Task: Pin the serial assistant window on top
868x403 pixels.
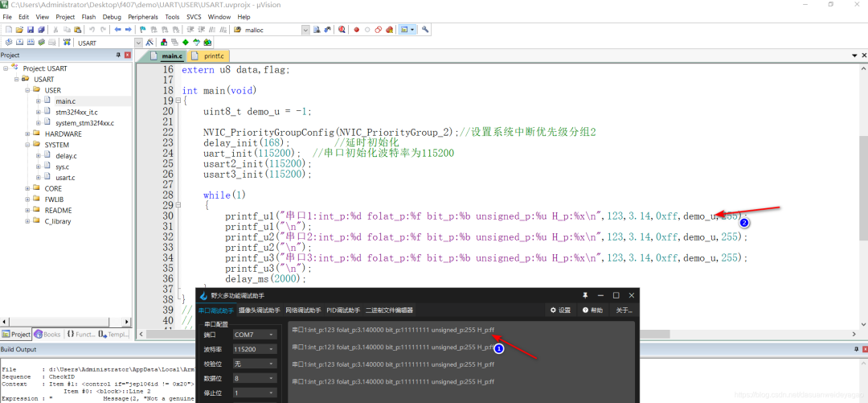Action: (x=585, y=295)
